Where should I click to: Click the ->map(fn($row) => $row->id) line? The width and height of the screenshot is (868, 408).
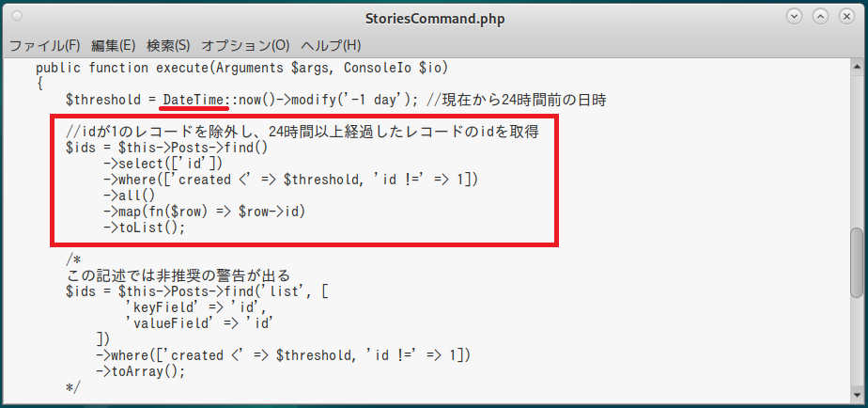(205, 211)
